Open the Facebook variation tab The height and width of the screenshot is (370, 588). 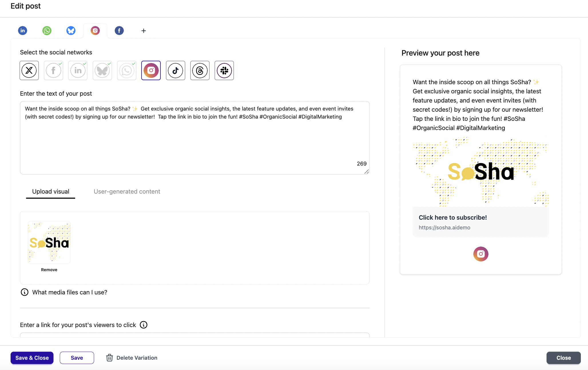tap(119, 30)
